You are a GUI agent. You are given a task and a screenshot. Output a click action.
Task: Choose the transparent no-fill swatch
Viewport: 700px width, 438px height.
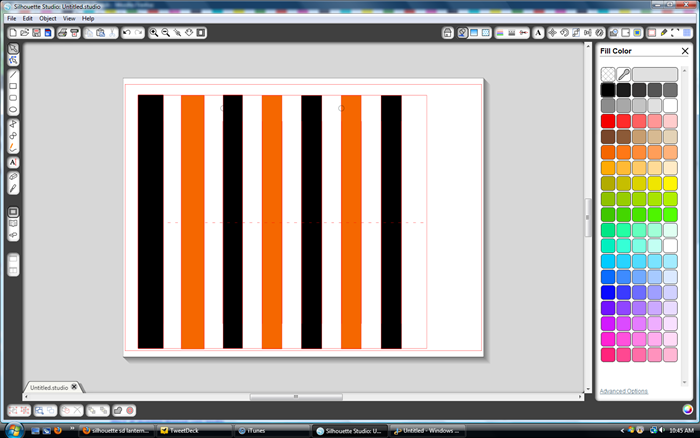608,74
